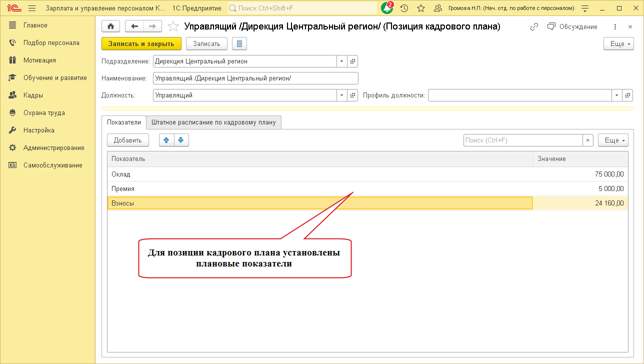Open the top Еще menu
644x364 pixels.
(x=618, y=43)
